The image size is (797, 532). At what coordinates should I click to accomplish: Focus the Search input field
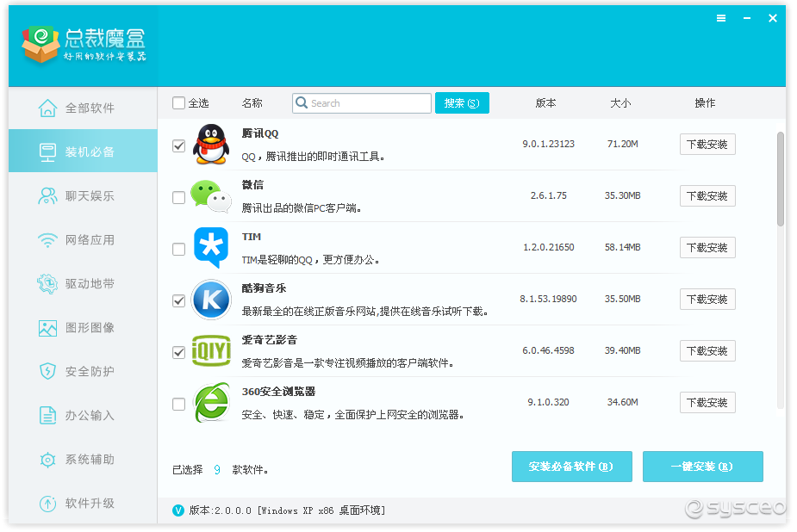[x=362, y=103]
